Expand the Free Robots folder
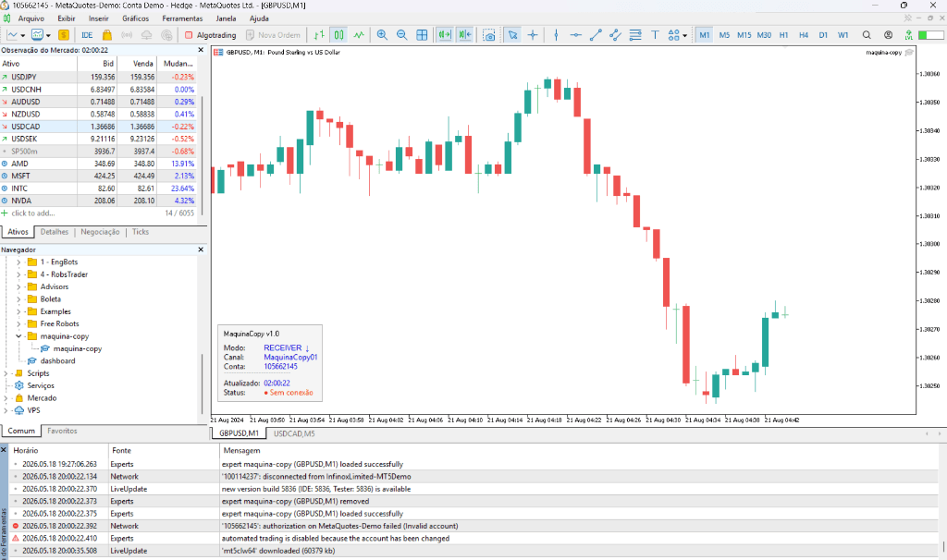 pos(18,324)
